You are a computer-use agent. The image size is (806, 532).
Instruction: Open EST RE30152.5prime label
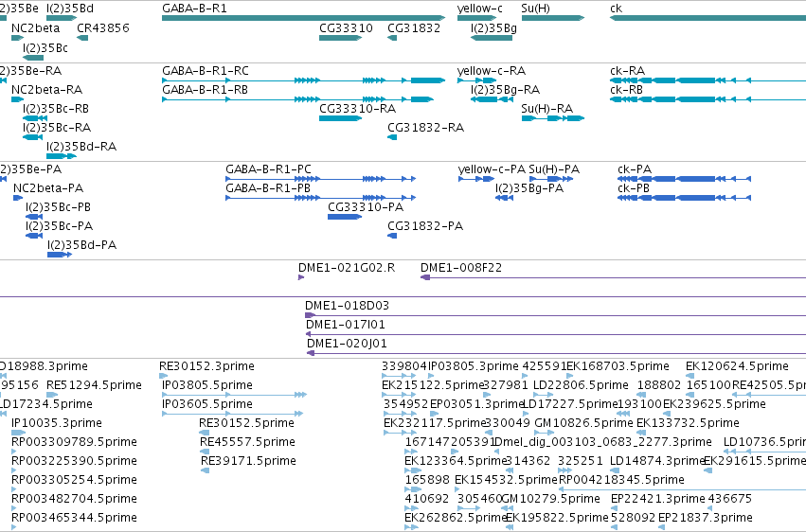click(x=247, y=424)
